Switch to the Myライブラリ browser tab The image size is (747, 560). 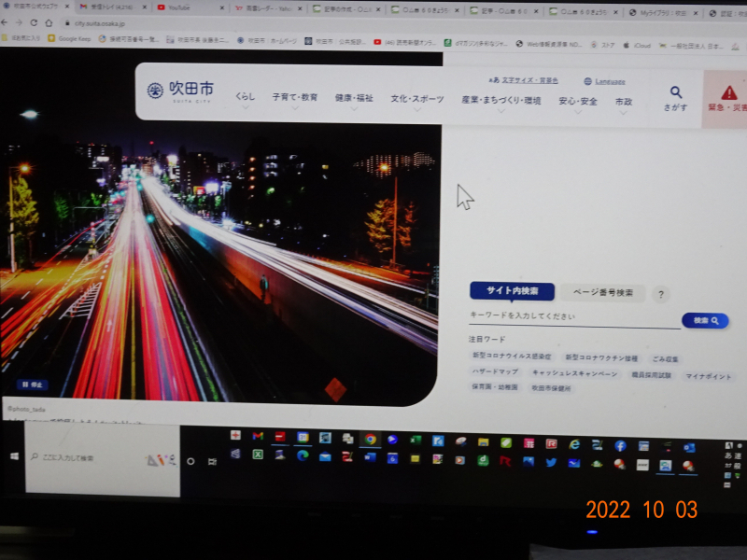pos(663,13)
